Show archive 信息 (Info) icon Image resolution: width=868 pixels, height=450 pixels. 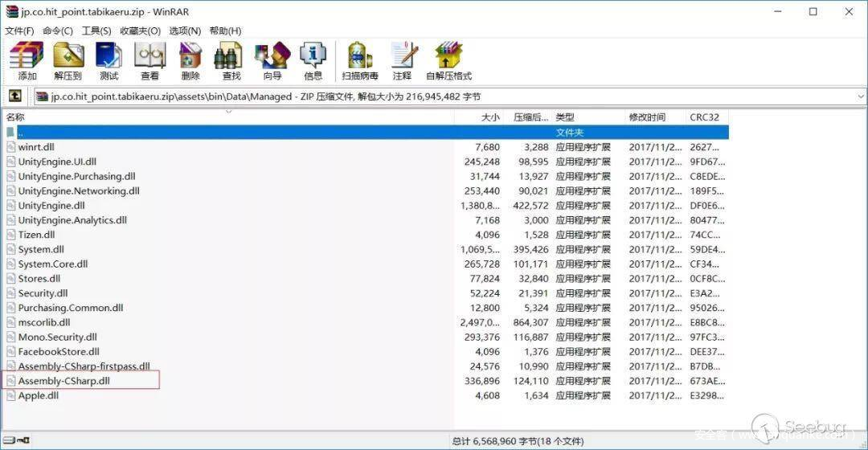[313, 60]
